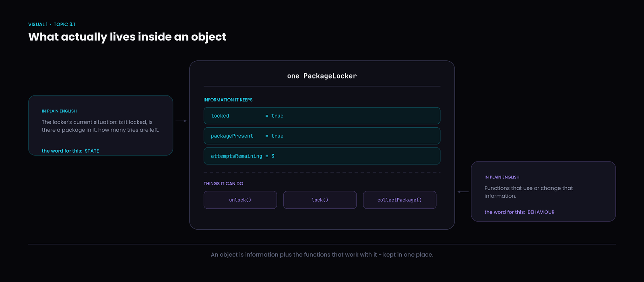
Task: Click the locked = true field row
Action: point(322,116)
